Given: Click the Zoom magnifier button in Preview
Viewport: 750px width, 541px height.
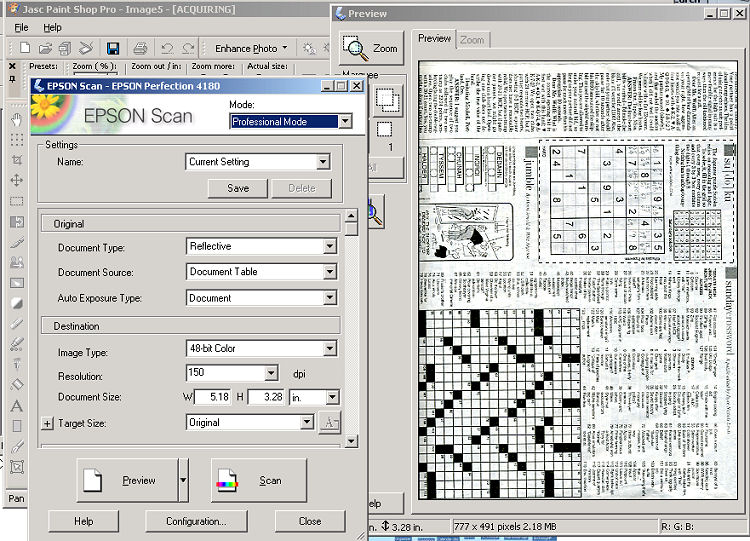Looking at the screenshot, I should point(370,48).
